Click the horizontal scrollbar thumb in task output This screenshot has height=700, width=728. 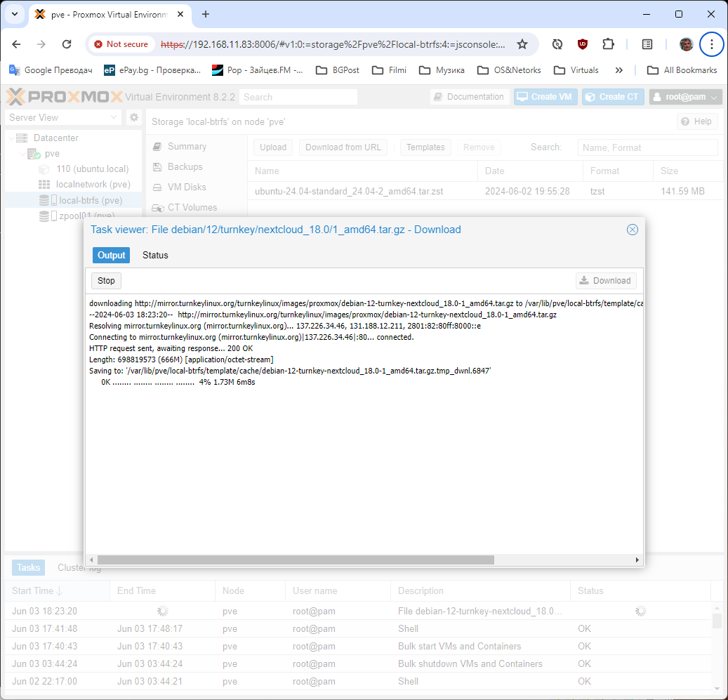point(296,560)
